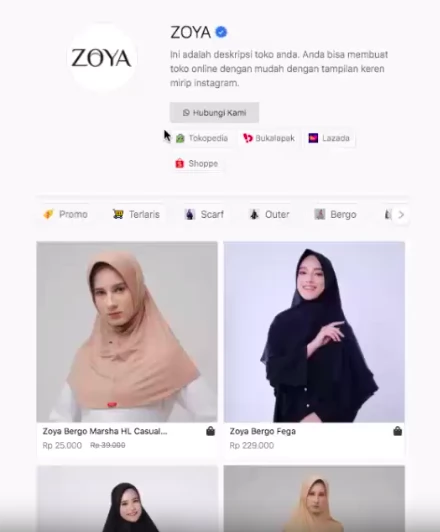Click the Zoya Bergo Marsha HL Casual title

coord(105,431)
